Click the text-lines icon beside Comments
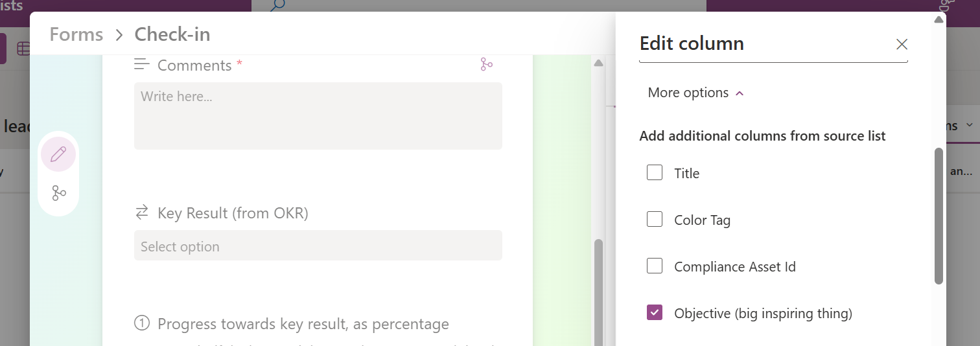 click(141, 64)
